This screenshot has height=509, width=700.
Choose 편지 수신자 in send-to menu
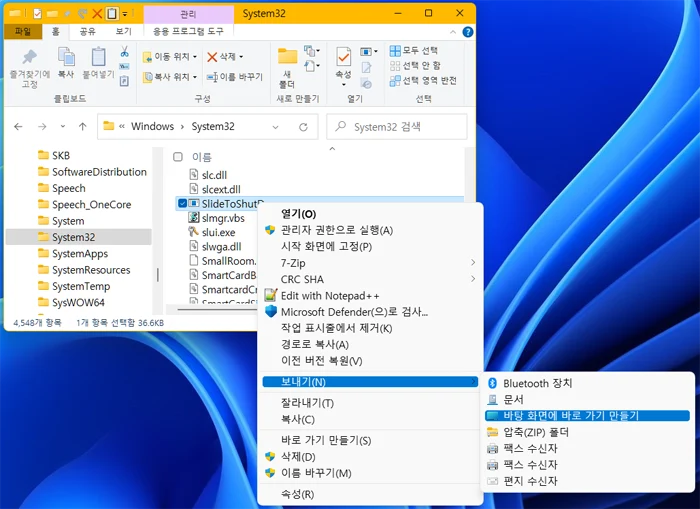[x=588, y=481]
